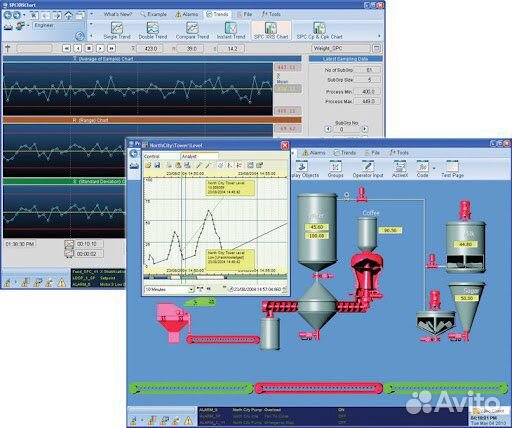Switch to the Alarms tab in SPC window
The image size is (512, 428).
coord(187,14)
